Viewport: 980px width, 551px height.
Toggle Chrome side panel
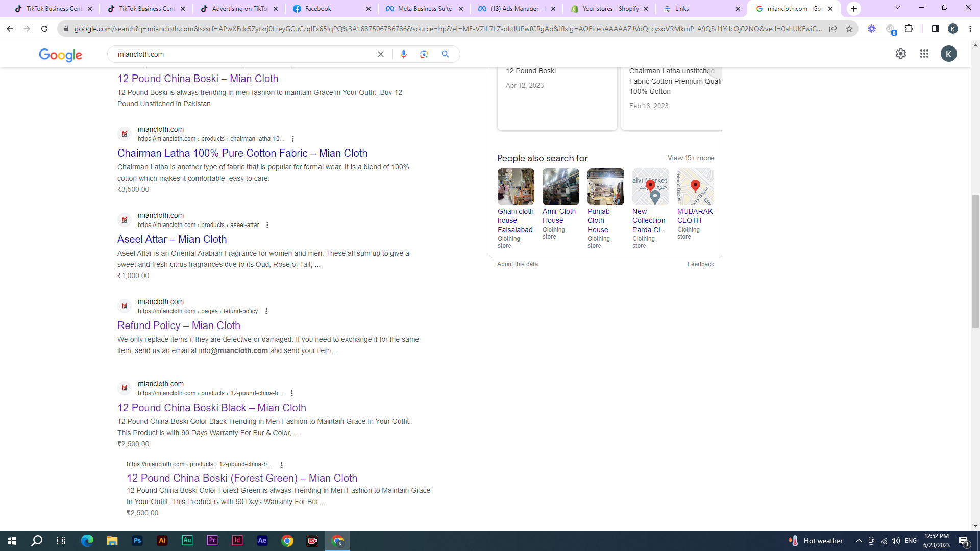point(935,29)
